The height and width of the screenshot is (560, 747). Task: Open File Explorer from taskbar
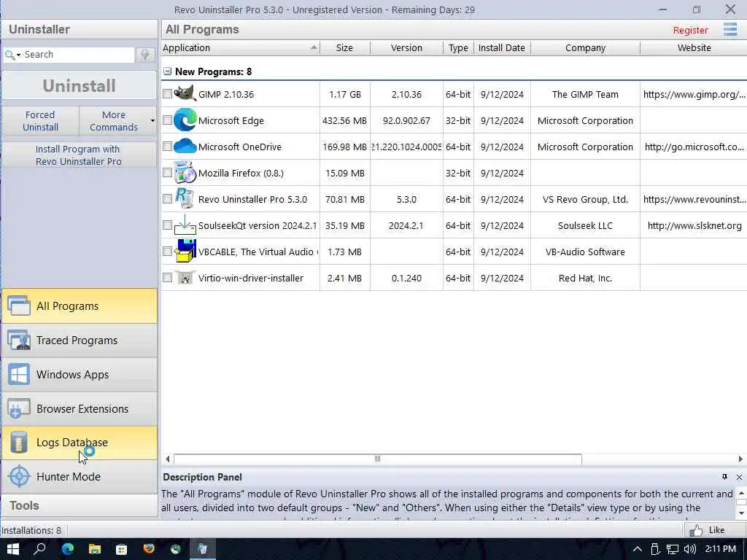point(95,549)
